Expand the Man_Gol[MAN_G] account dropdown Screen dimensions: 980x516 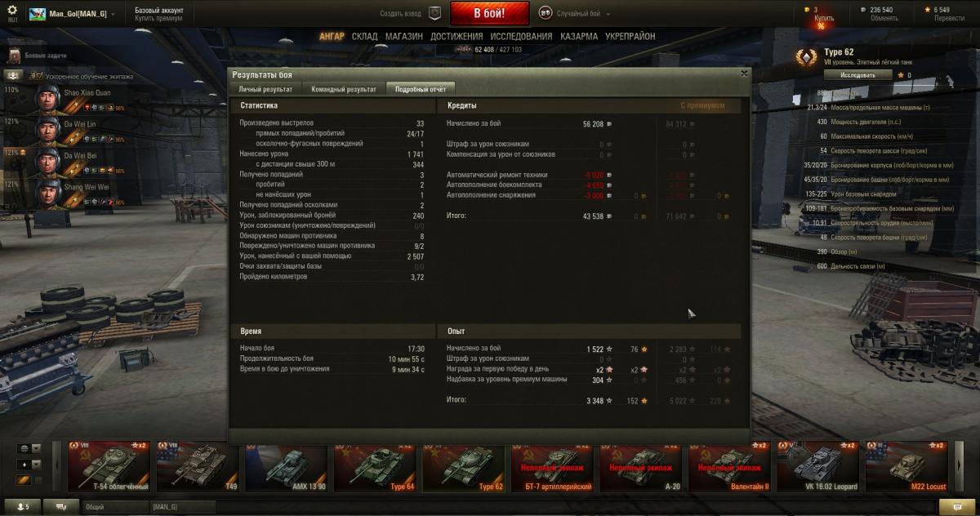click(x=72, y=14)
